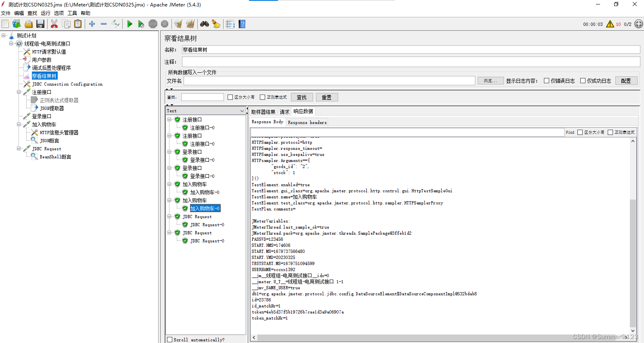Save the test plan with floppy icon
The image size is (644, 343).
(x=40, y=24)
